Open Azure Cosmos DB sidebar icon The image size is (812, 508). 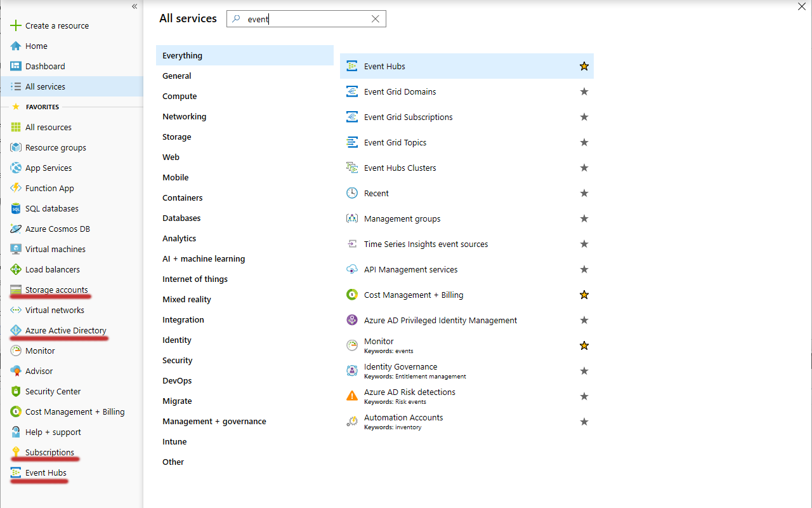tap(16, 229)
